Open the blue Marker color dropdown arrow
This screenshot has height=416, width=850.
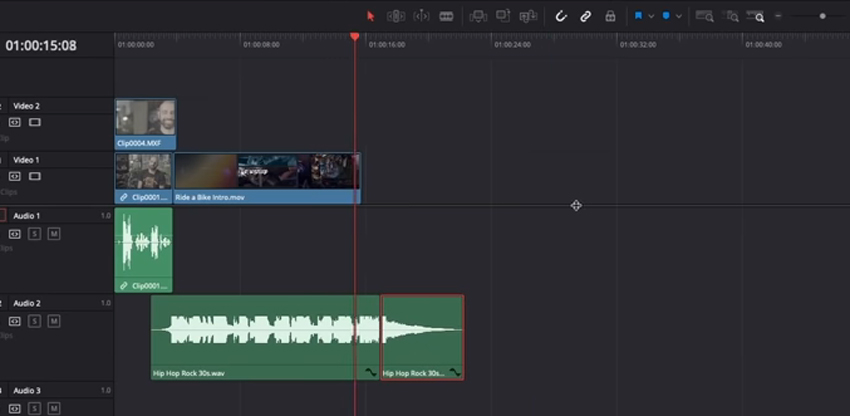pos(679,16)
